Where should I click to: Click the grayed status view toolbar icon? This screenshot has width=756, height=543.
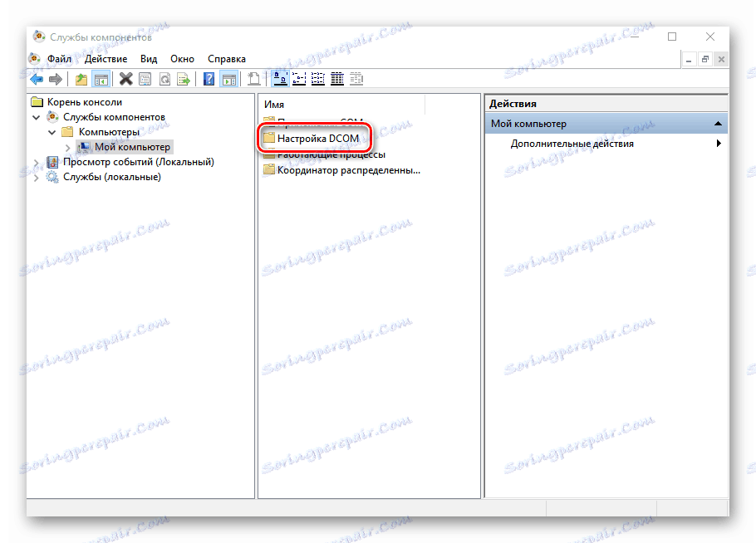356,79
